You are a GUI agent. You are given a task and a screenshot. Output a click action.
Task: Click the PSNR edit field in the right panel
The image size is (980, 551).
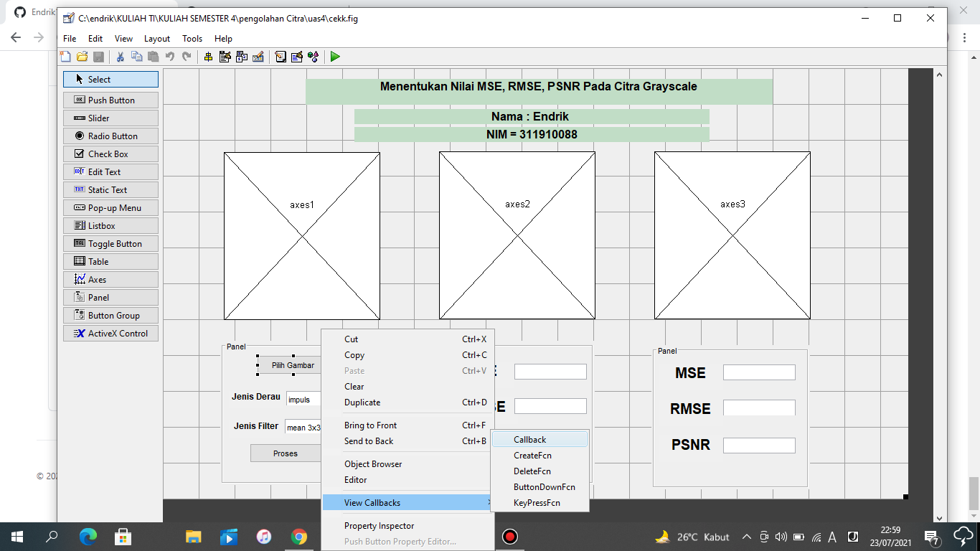pos(759,446)
